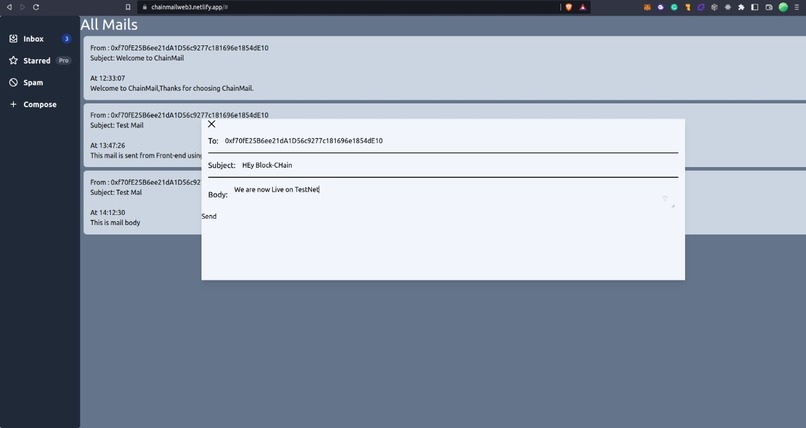
Task: Click the plus icon beside Compose
Action: [x=13, y=104]
